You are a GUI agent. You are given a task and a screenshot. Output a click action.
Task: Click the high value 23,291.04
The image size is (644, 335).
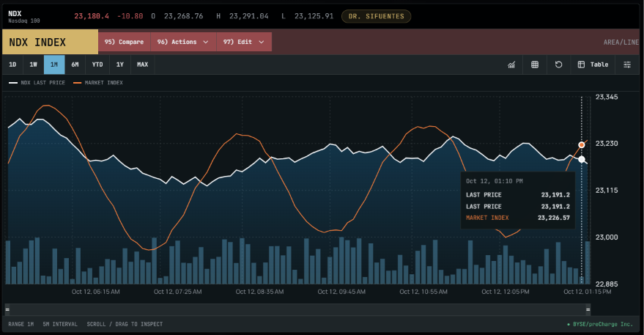[249, 16]
